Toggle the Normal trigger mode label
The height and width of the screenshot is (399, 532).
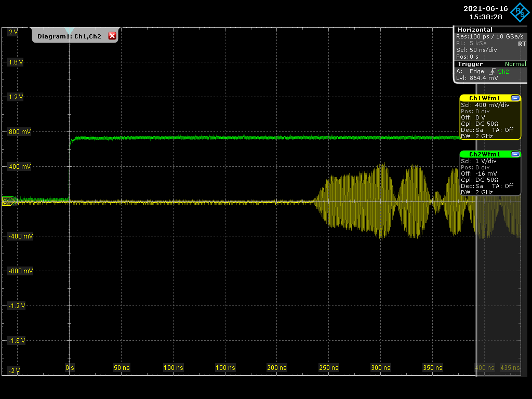coord(515,64)
